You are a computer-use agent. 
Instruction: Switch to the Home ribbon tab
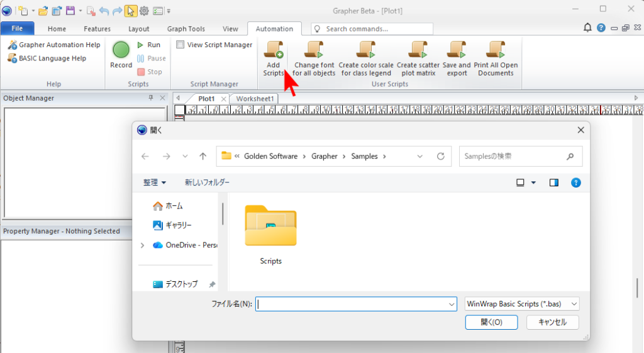[x=57, y=29]
